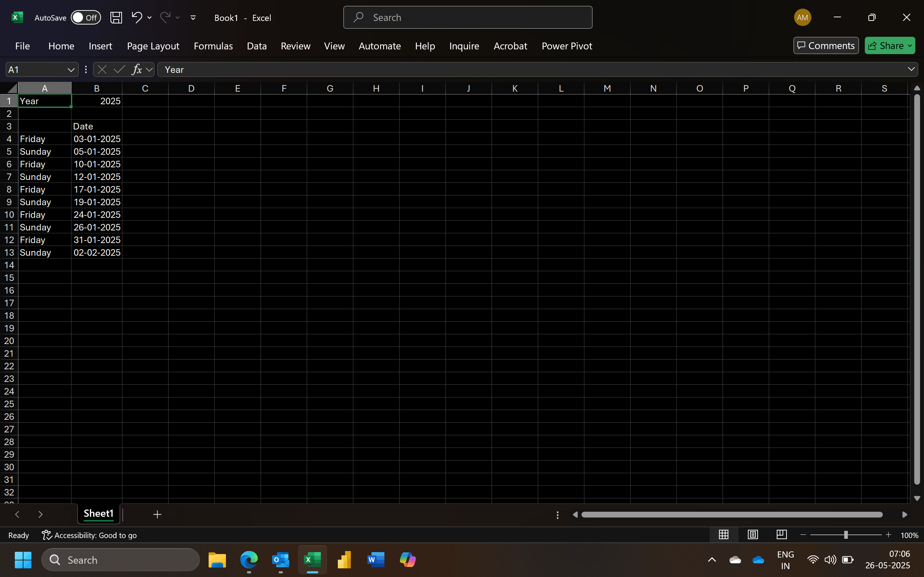The height and width of the screenshot is (577, 924).
Task: Open Accessibility checker from status bar
Action: tap(90, 536)
